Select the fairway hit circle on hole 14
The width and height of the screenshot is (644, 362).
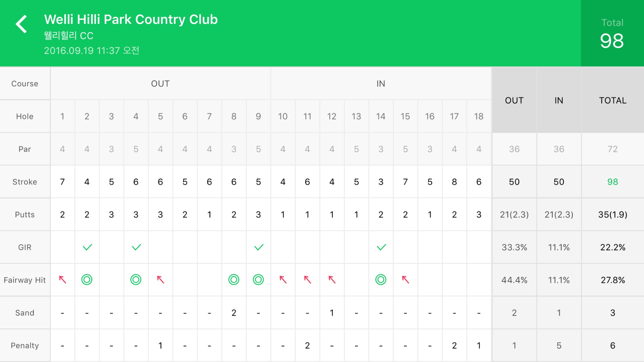[381, 280]
